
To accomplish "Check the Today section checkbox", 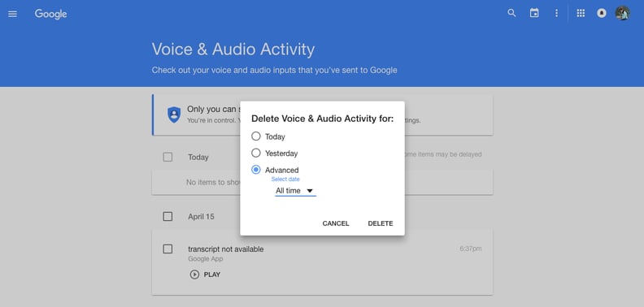I will point(168,158).
